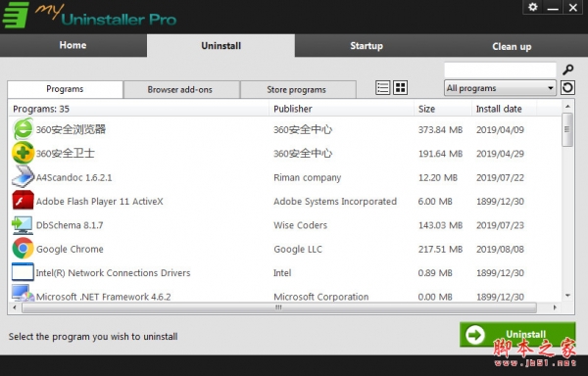This screenshot has width=588, height=376.
Task: Click publisher Wise Coders
Action: tap(301, 225)
